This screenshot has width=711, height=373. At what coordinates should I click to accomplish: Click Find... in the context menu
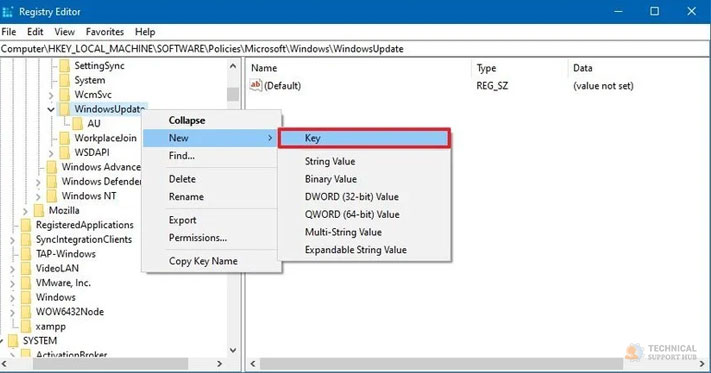pos(211,156)
